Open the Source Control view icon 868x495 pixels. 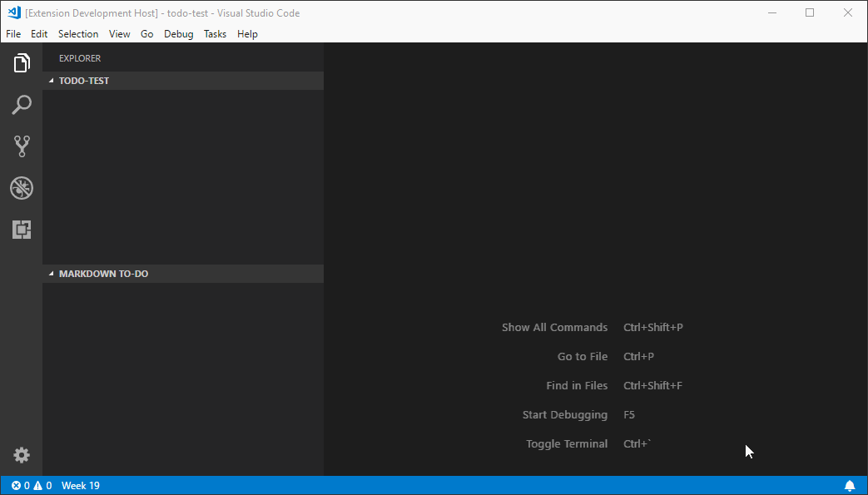(x=21, y=146)
